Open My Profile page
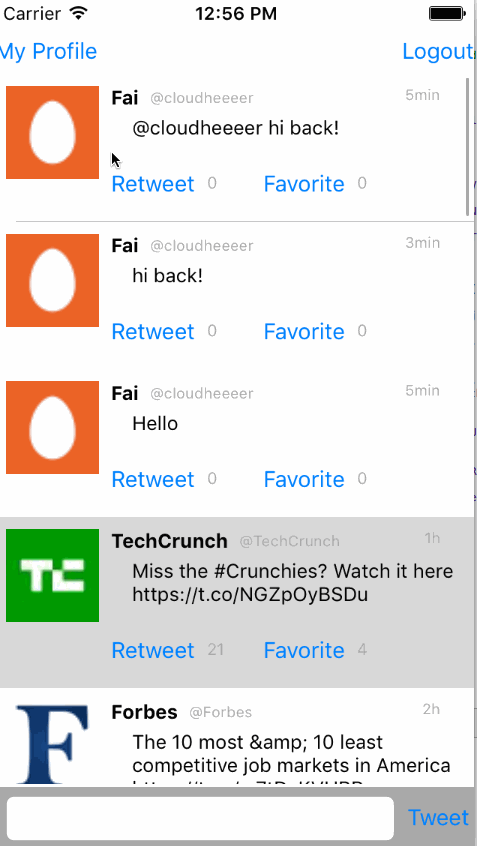Image resolution: width=477 pixels, height=846 pixels. [49, 51]
